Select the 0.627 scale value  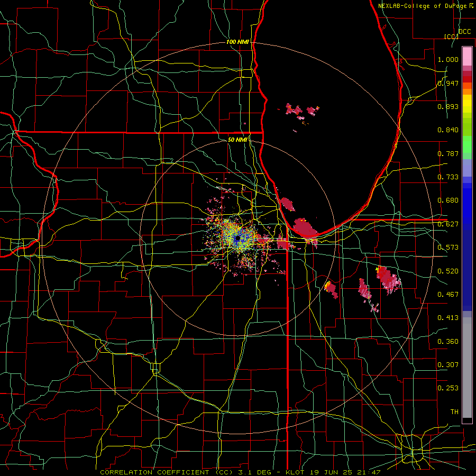point(448,224)
